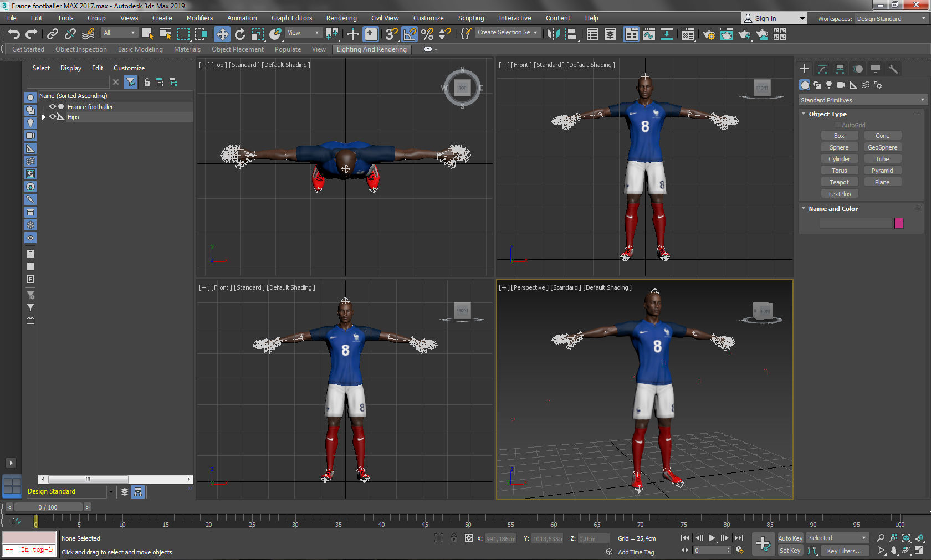Enable Auto Key animation mode

click(790, 538)
